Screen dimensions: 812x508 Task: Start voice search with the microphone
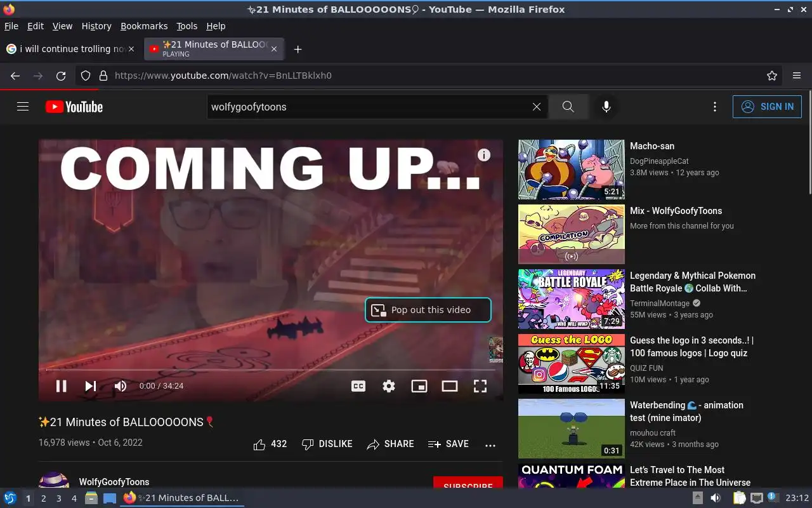point(606,107)
